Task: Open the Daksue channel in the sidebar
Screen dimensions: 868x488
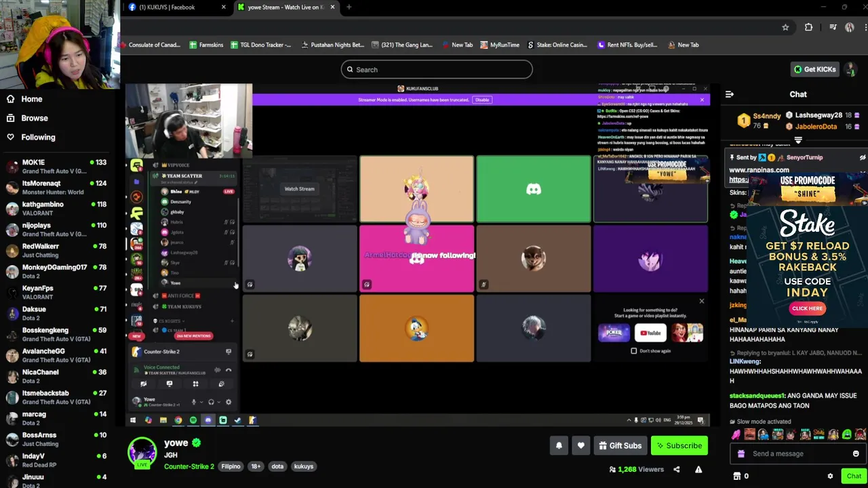Action: point(57,313)
